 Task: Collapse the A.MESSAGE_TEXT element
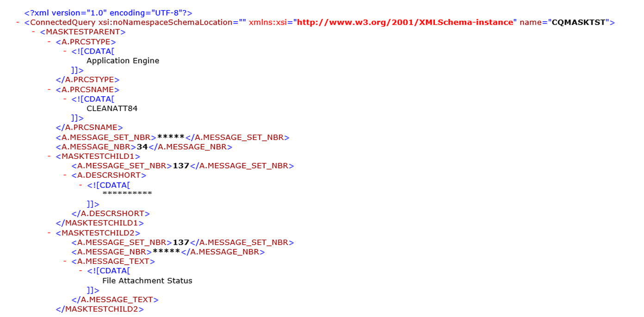(66, 261)
